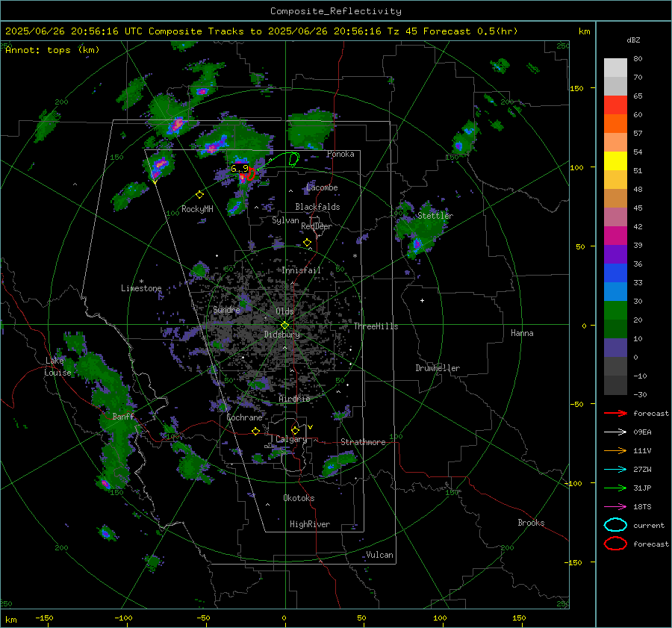The height and width of the screenshot is (628, 672).
Task: Click the timestamp and forecast header line
Action: pyautogui.click(x=261, y=31)
